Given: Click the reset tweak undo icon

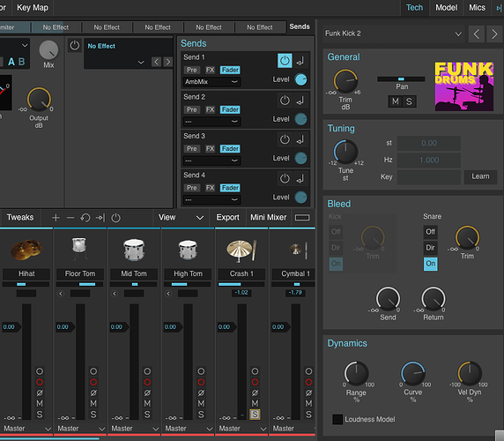Looking at the screenshot, I should click(85, 218).
